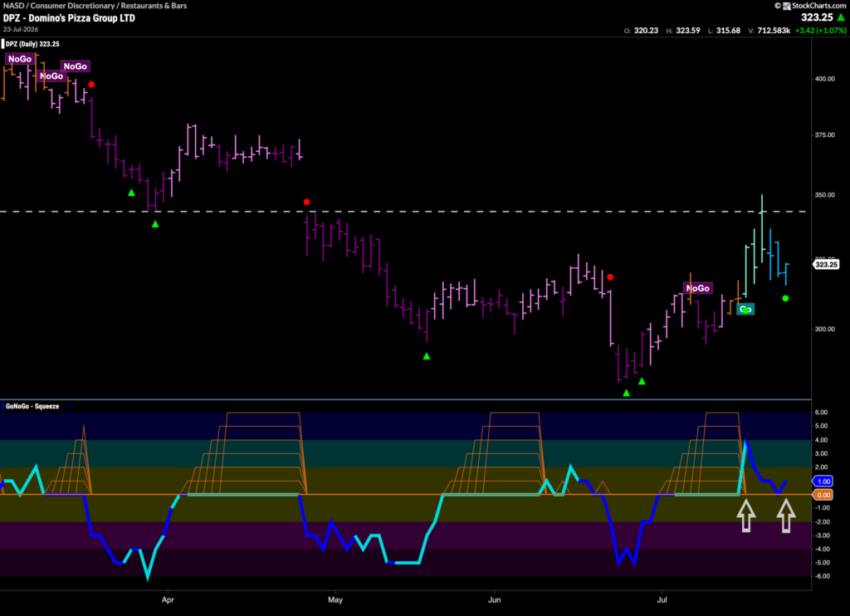Click the 'DPZ - Domino's Pizza Group LTD' title
850x616 pixels.
pos(69,18)
